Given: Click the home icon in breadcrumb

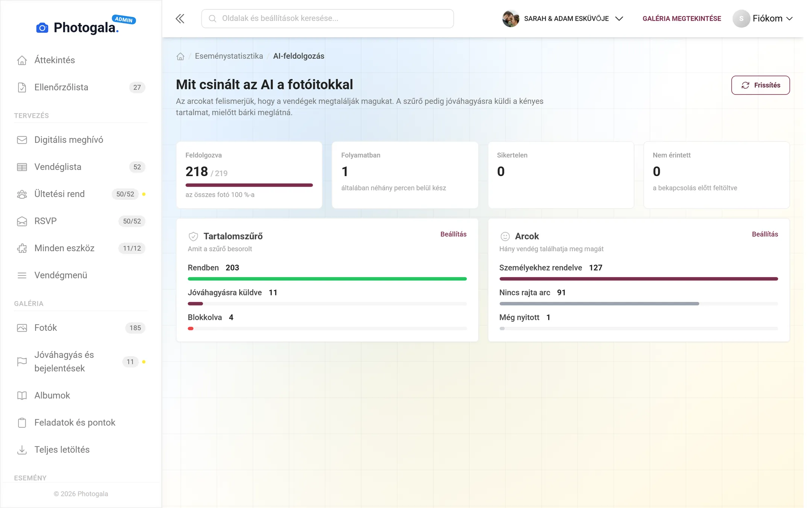Looking at the screenshot, I should [x=180, y=56].
